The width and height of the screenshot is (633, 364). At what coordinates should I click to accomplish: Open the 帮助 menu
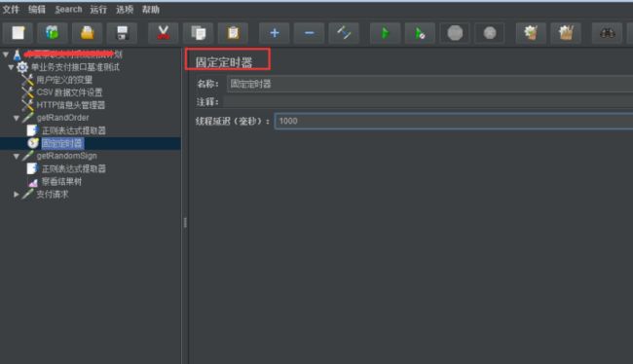click(x=151, y=10)
